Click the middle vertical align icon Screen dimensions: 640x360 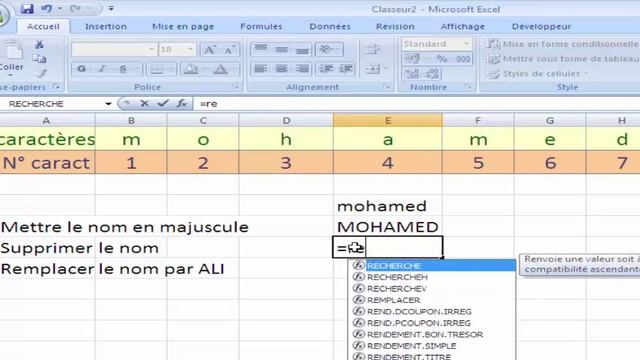281,49
